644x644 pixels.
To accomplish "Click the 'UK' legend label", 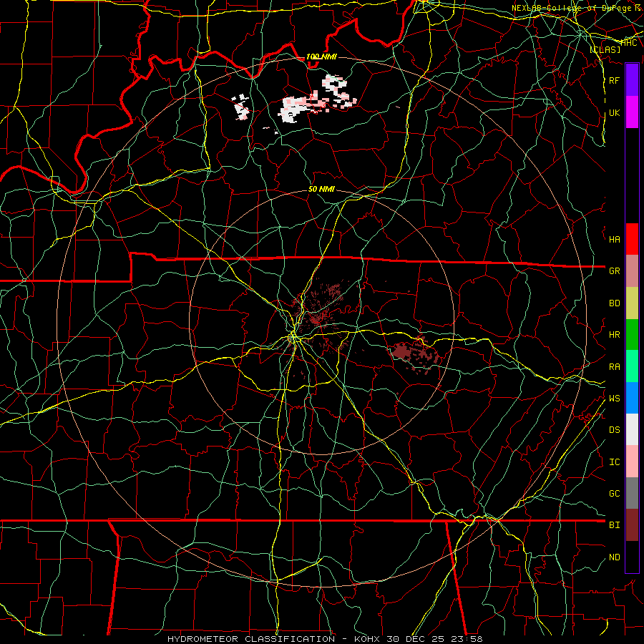I will pos(614,112).
